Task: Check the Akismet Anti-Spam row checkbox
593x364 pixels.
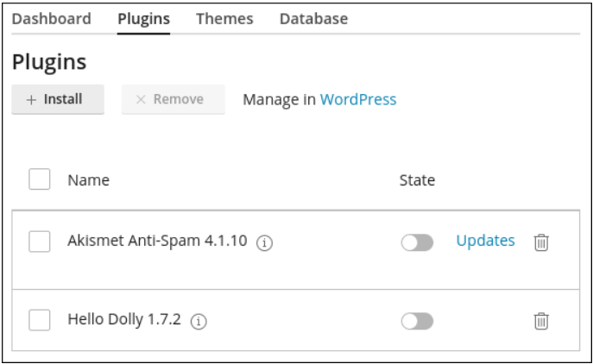Action: click(x=40, y=242)
